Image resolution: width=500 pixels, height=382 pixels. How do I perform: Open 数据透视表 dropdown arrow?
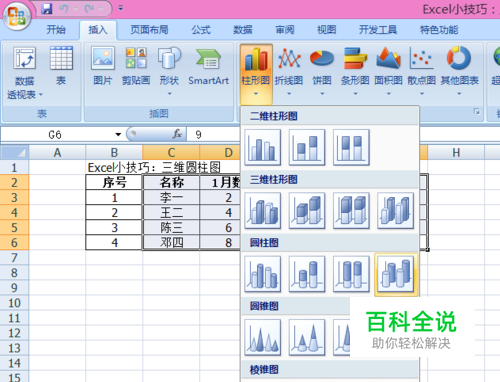click(x=41, y=95)
